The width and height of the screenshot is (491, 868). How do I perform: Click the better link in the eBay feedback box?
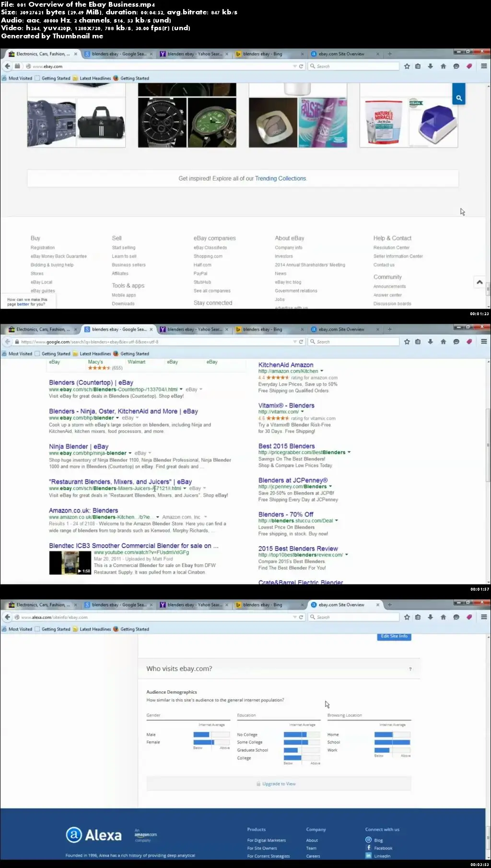23,304
